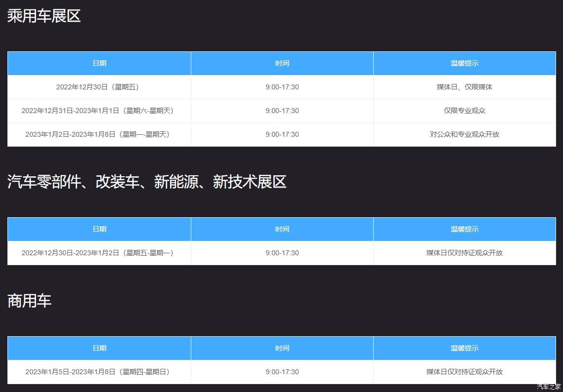Click the 对公众和专业观众开放 note cell
The width and height of the screenshot is (563, 392).
pos(465,134)
